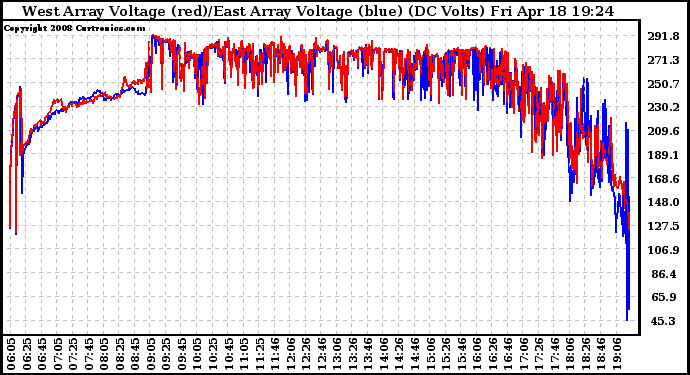Click the 06:45 time axis label

point(41,354)
